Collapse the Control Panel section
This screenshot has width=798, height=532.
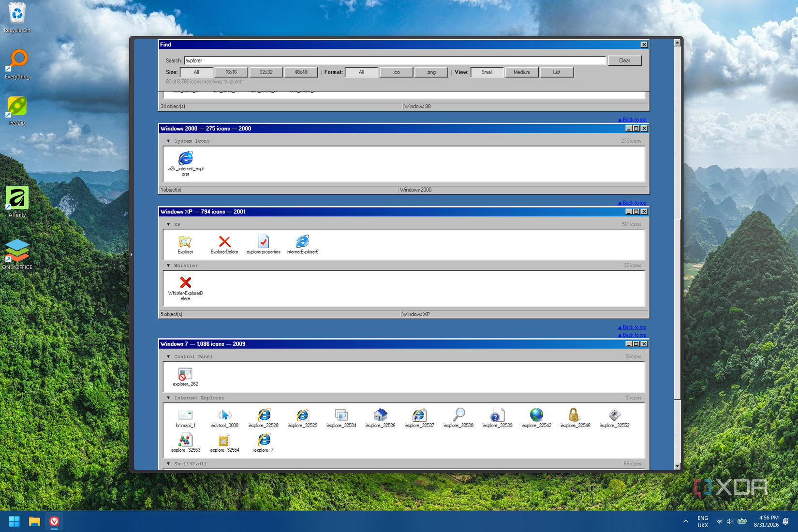(168, 357)
